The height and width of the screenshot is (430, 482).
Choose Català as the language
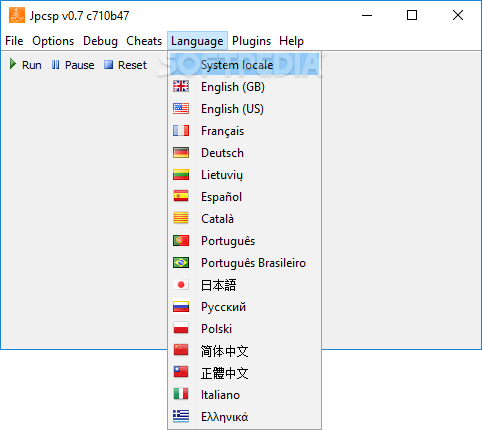[244, 219]
